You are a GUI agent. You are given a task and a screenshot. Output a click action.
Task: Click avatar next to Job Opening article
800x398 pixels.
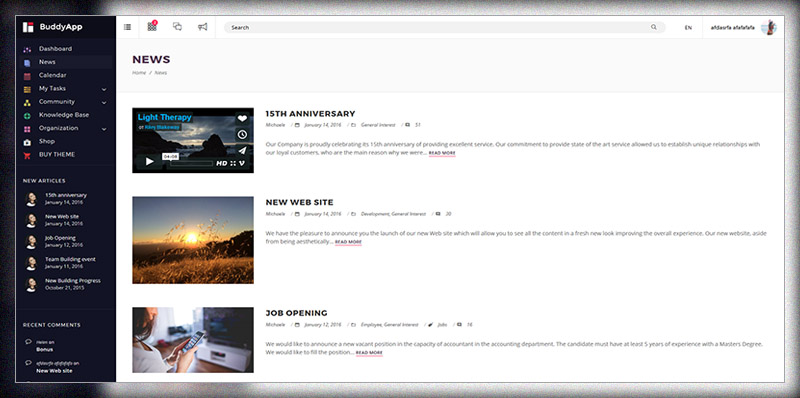tap(31, 241)
